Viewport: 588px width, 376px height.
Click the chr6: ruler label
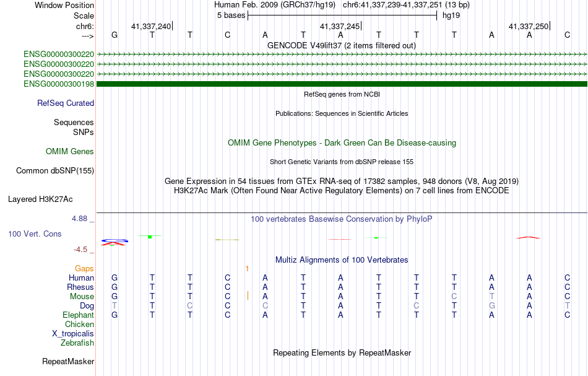point(85,26)
